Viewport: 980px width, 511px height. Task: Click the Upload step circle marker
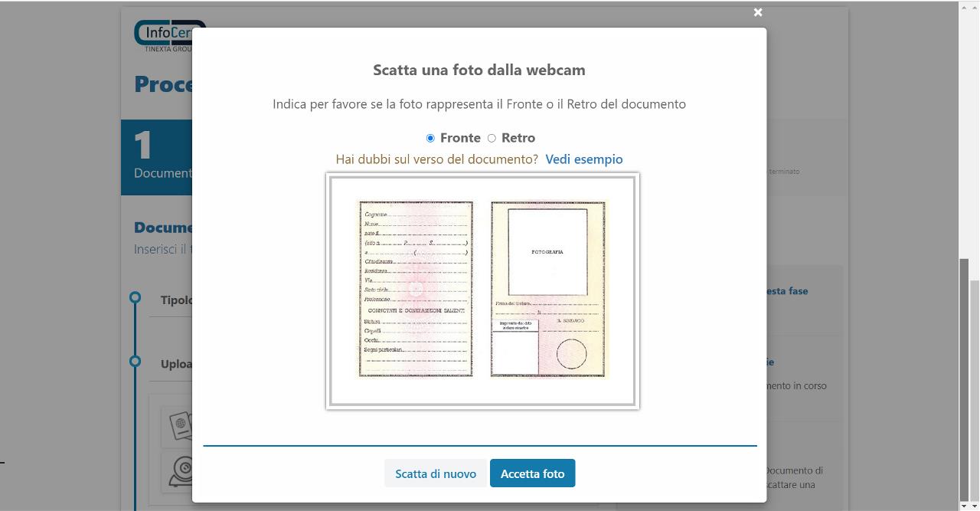[136, 361]
